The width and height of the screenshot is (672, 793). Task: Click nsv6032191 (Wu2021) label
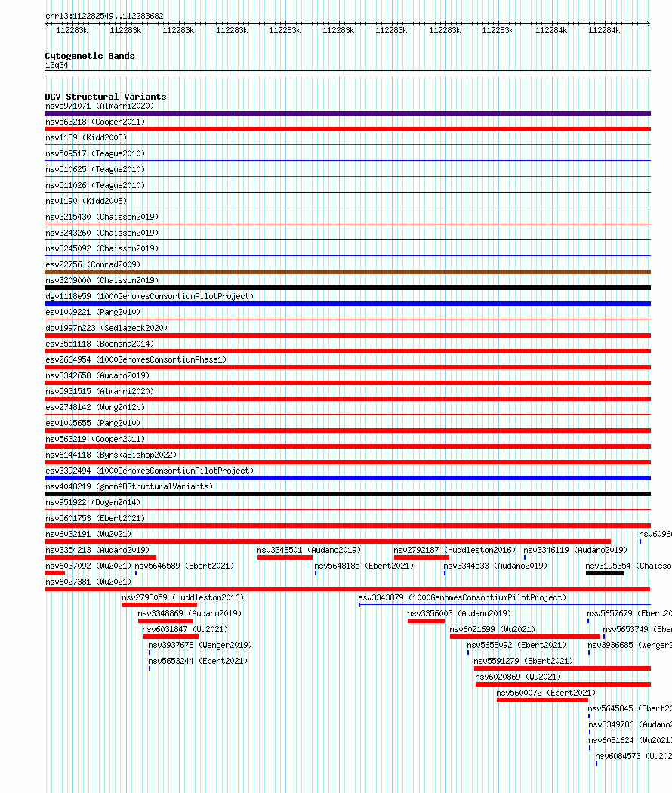[88, 534]
